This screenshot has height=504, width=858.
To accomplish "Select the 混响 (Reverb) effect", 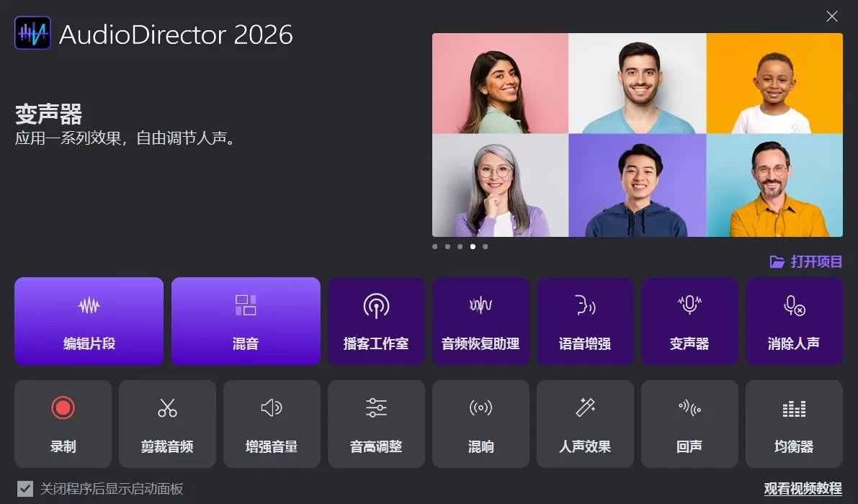I will [481, 423].
